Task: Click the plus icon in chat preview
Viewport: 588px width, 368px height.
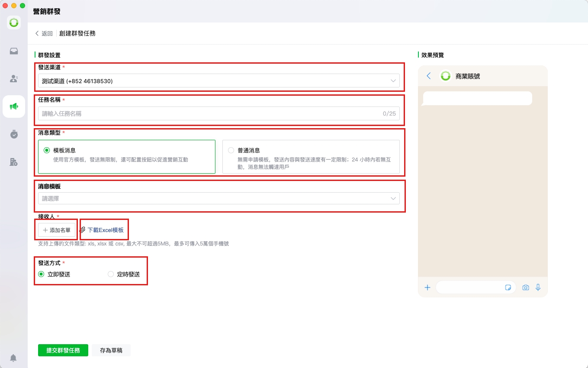Action: [x=427, y=287]
